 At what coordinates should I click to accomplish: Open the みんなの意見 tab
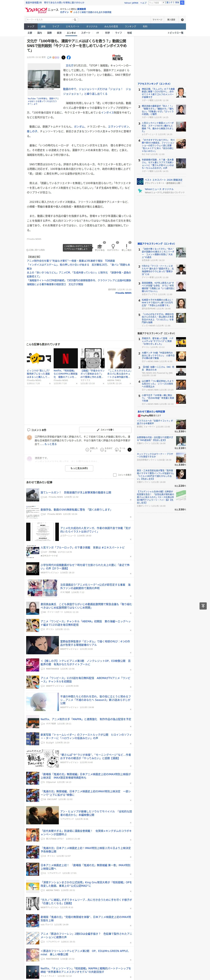point(111,27)
